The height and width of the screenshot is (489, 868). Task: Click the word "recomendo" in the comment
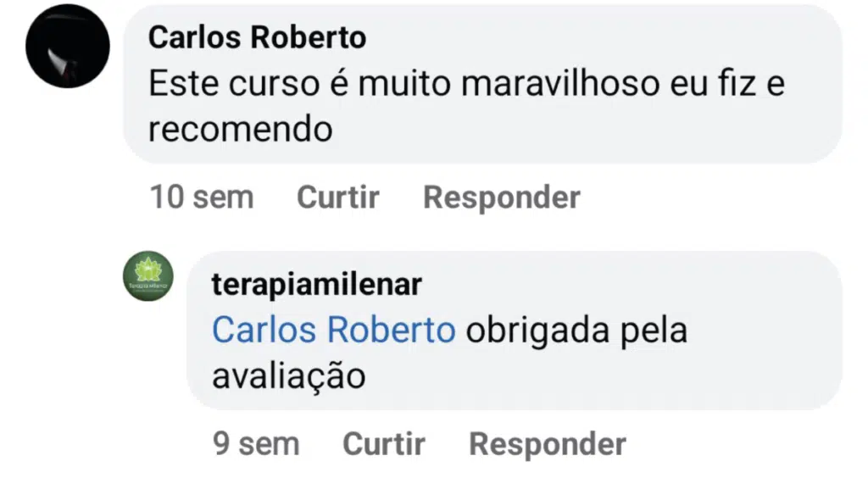coord(240,129)
